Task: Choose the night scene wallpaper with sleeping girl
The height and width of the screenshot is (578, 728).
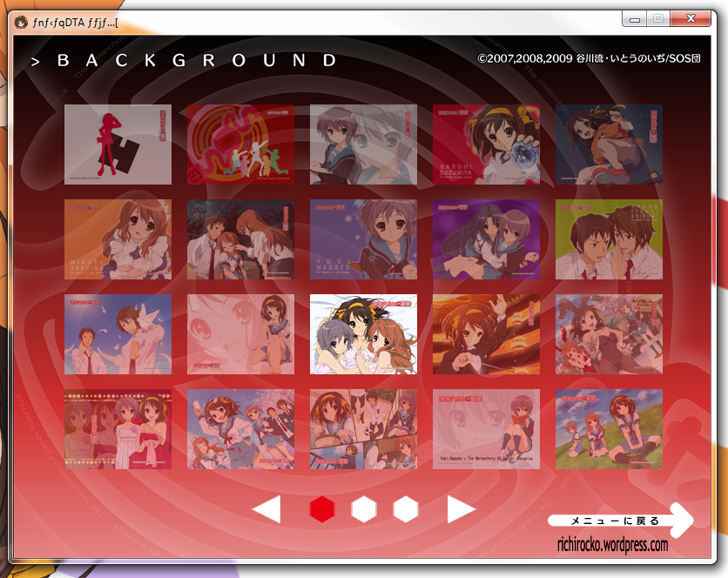Action: pos(240,239)
